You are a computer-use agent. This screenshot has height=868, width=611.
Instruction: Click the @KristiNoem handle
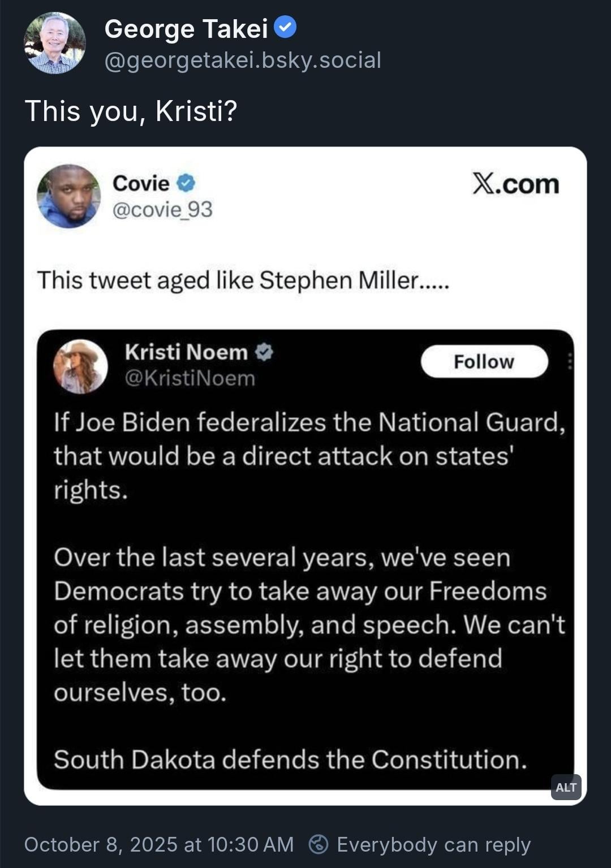coord(190,378)
